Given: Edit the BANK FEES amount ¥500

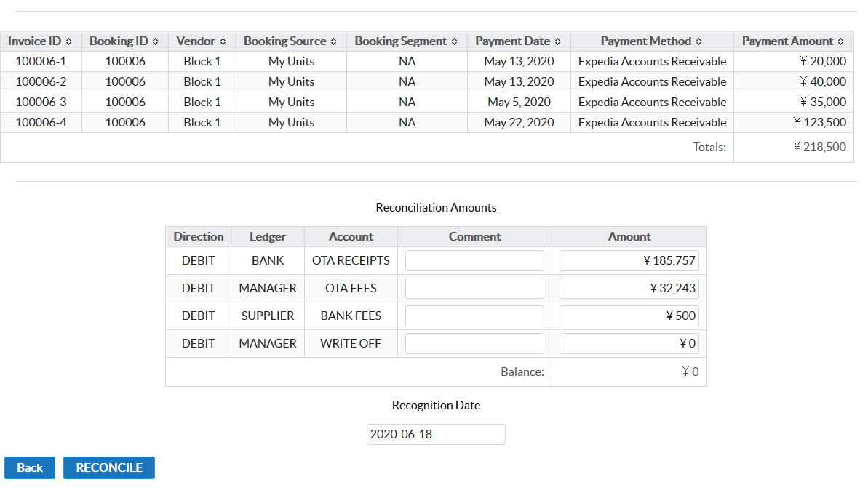Looking at the screenshot, I should (629, 316).
